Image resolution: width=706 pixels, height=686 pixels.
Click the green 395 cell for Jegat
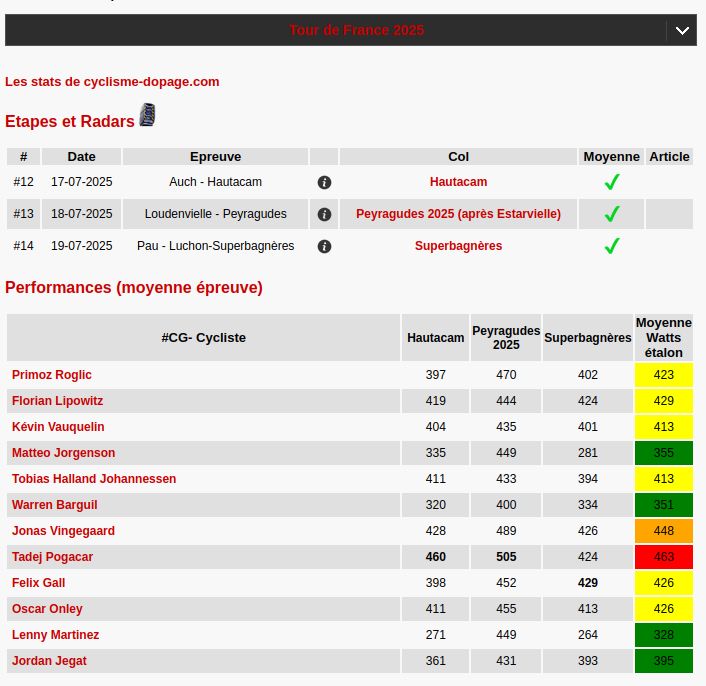[664, 661]
